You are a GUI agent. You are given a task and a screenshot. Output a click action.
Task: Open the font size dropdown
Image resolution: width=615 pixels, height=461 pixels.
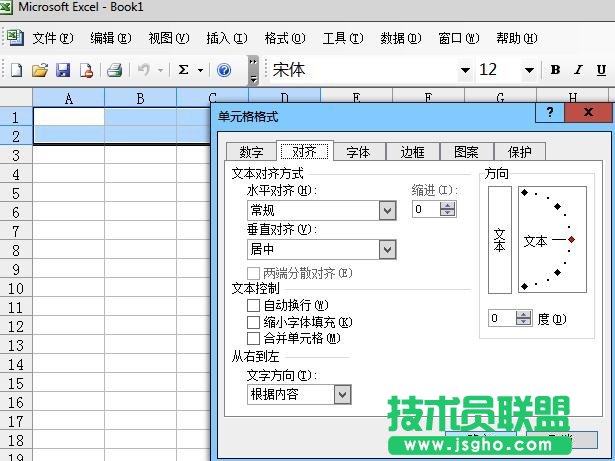coord(529,71)
